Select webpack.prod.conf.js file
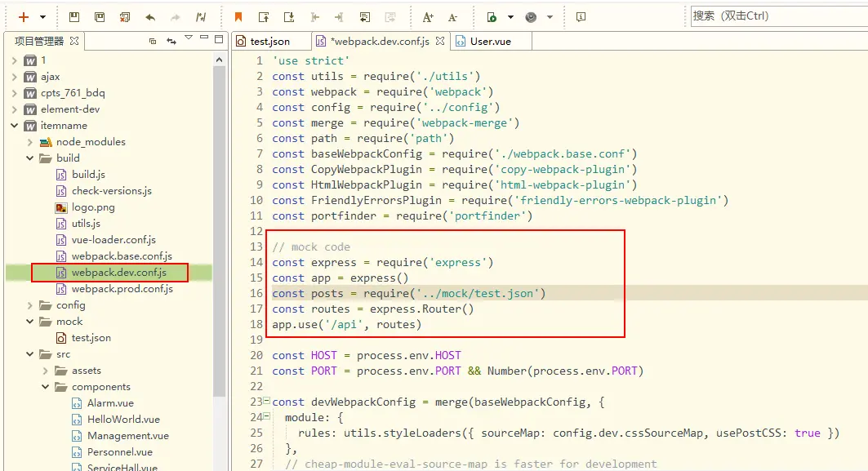The width and height of the screenshot is (868, 471). click(122, 289)
